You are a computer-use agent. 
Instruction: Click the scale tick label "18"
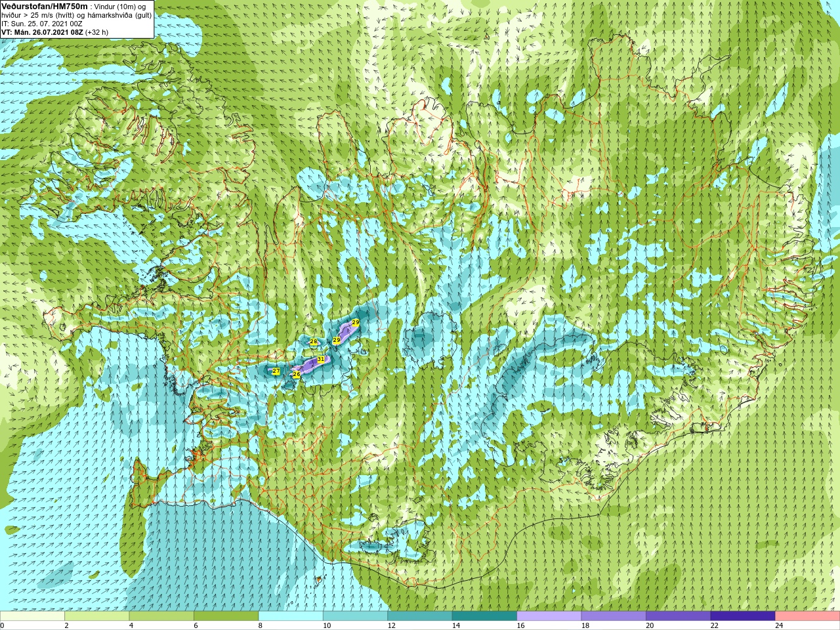(x=585, y=625)
